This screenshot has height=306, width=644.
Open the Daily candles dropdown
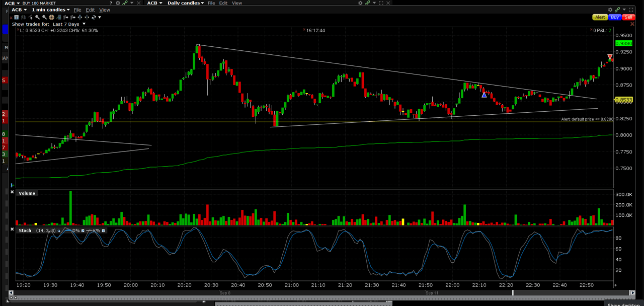pyautogui.click(x=185, y=3)
